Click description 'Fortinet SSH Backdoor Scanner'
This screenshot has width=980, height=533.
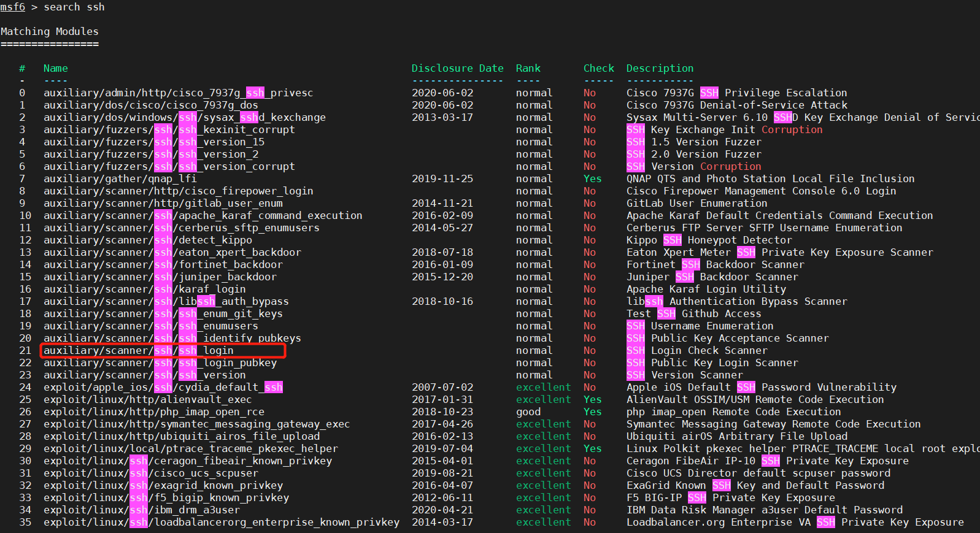pos(716,264)
